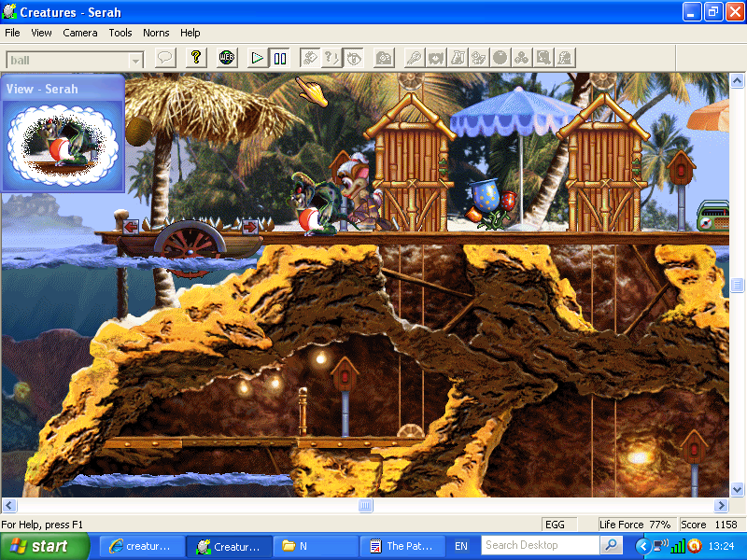Screen dimensions: 747x560
Task: Click the gravestone icon in toolbar
Action: click(565, 58)
